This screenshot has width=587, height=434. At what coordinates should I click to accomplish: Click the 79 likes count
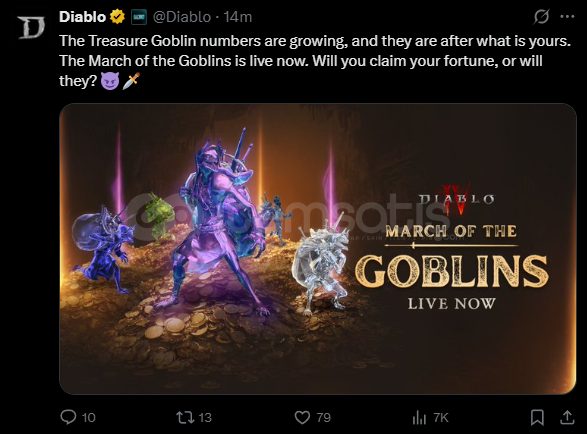pos(323,417)
